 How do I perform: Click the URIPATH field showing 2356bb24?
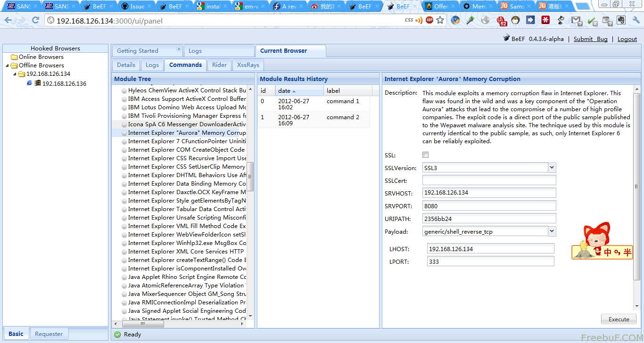coord(489,219)
